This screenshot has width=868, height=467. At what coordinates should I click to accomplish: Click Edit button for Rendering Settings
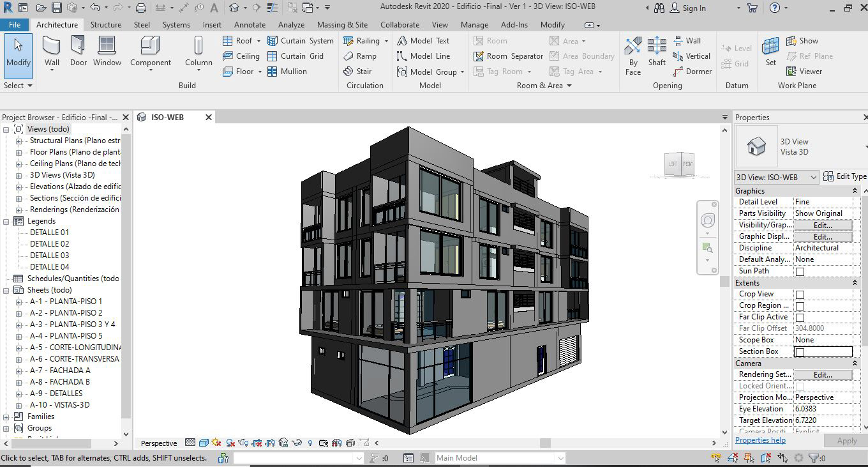[823, 374]
